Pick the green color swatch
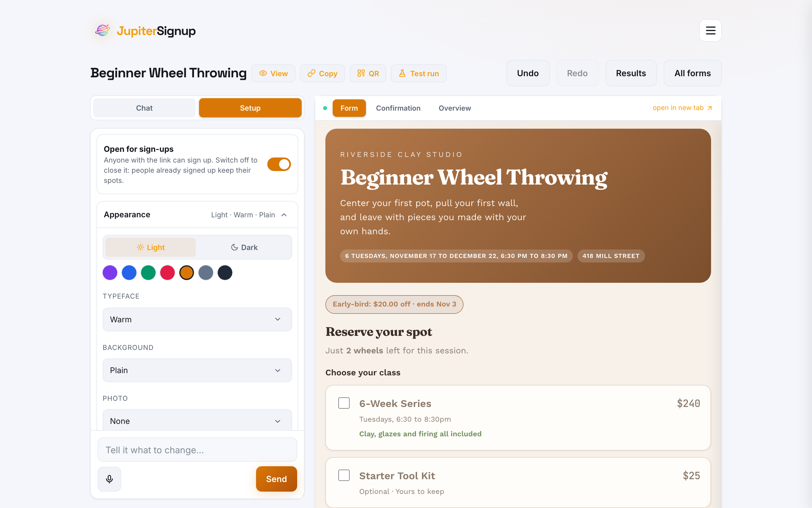Screen dimensions: 812x508 point(148,272)
